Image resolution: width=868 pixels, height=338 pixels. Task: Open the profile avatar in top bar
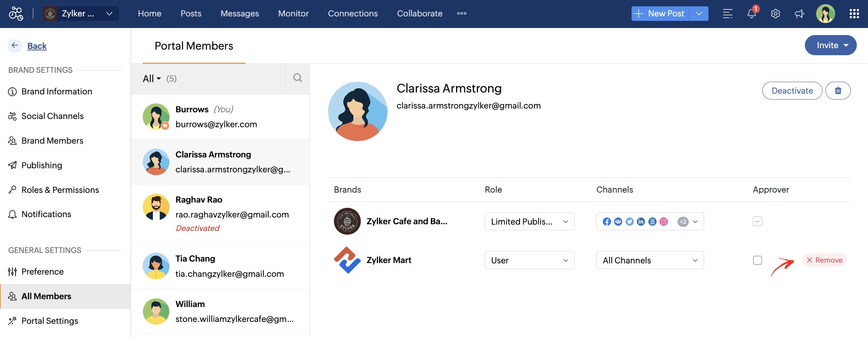click(825, 14)
